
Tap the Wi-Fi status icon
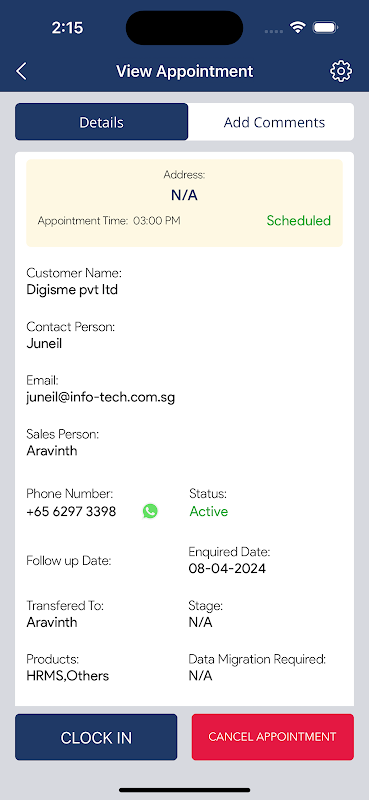point(298,28)
